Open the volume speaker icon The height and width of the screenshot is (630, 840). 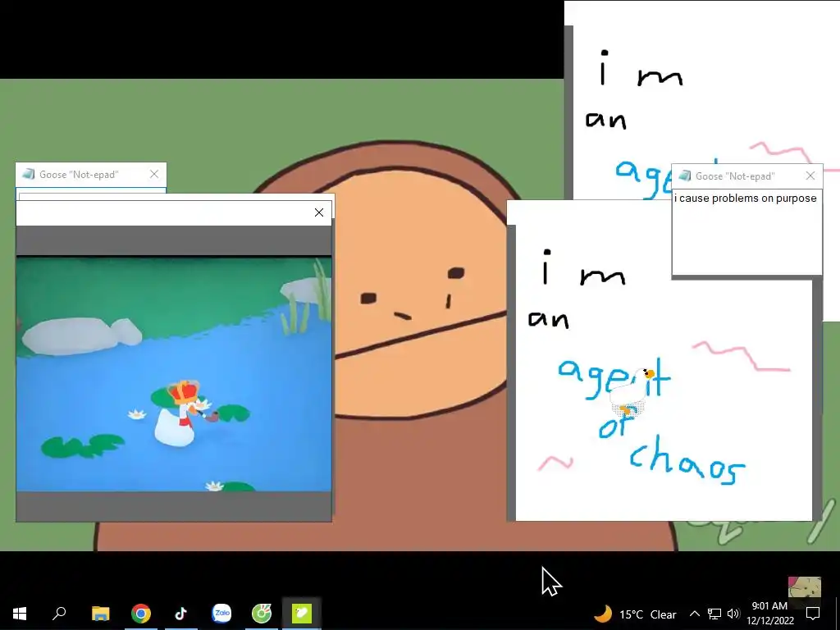click(733, 614)
